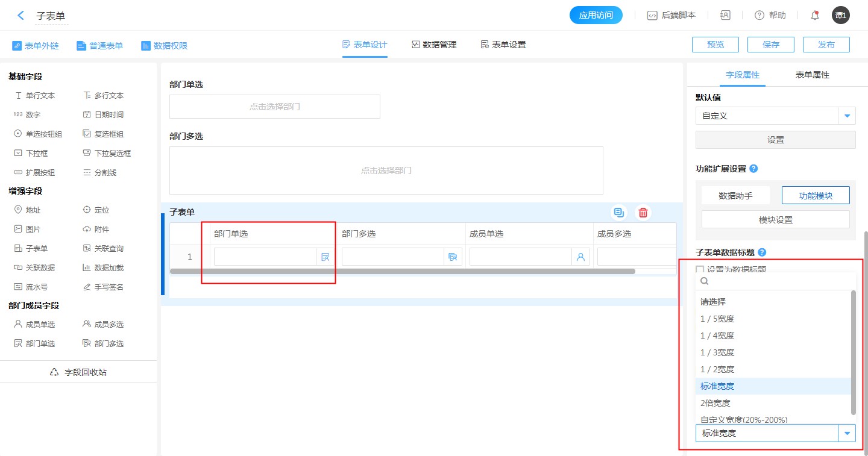The height and width of the screenshot is (456, 868).
Task: Open the notification bell
Action: point(815,16)
